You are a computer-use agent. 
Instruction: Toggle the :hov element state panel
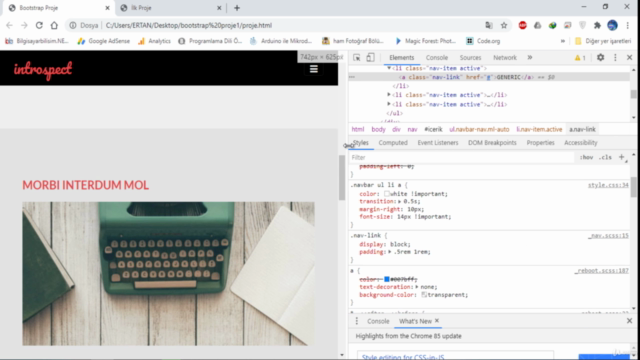click(586, 157)
